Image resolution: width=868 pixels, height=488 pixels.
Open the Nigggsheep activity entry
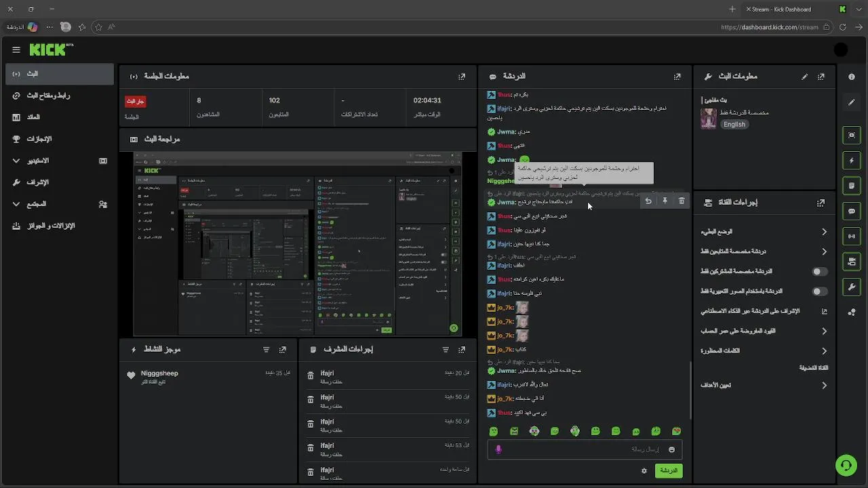click(209, 377)
